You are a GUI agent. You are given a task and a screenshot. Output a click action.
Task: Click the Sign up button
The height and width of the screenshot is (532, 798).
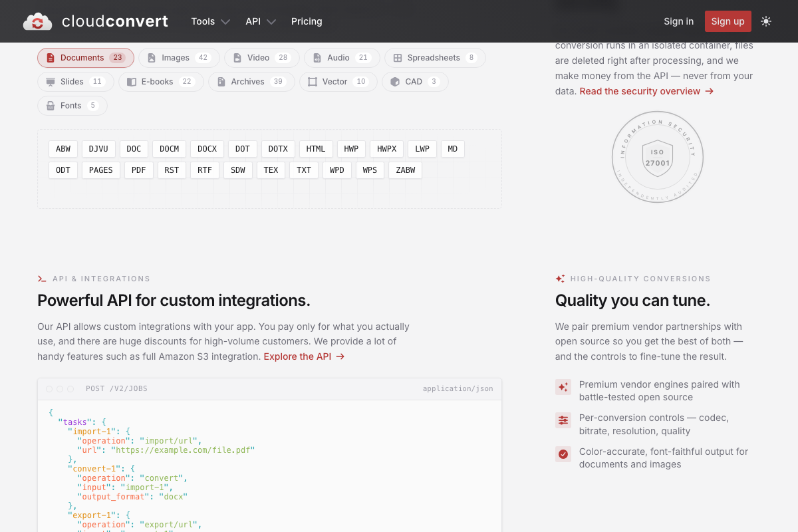[x=728, y=21]
